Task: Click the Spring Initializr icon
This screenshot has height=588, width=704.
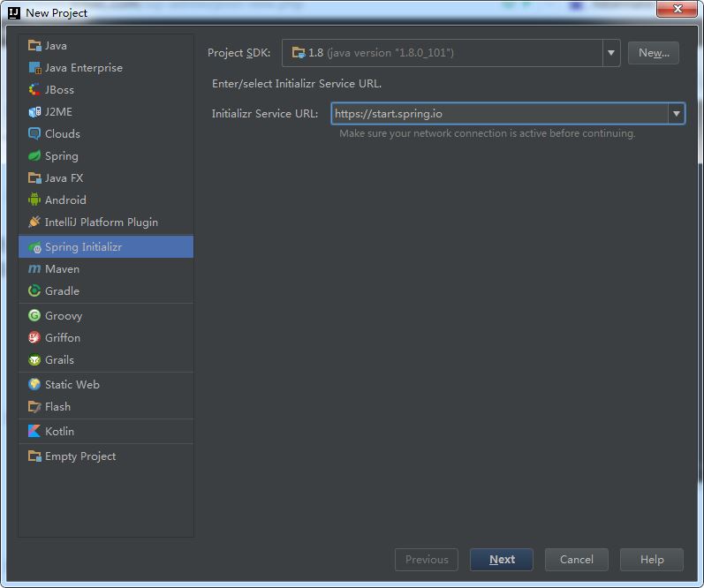Action: 34,247
